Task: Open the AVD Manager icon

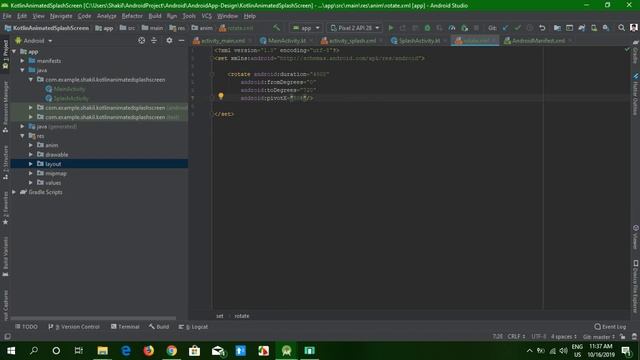Action: coord(594,28)
